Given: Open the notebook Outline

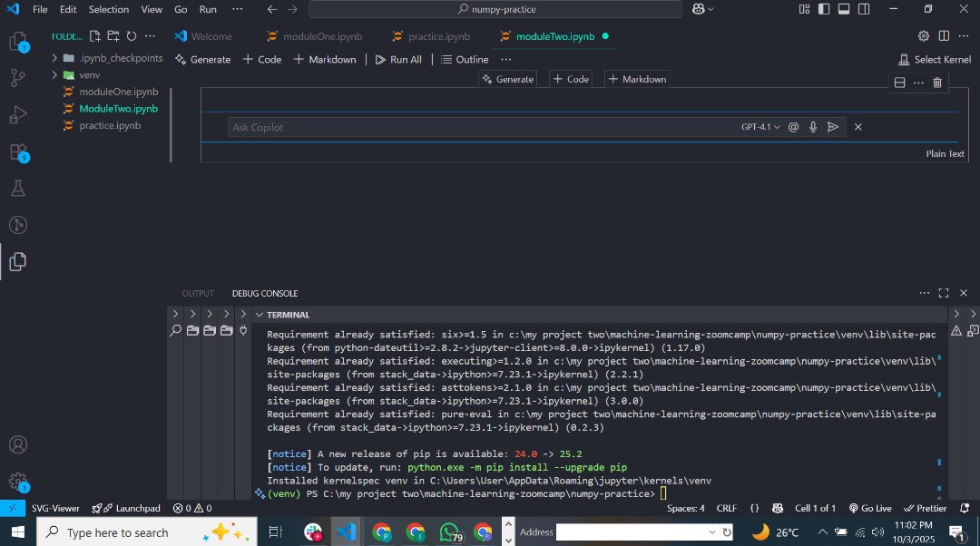Looking at the screenshot, I should (465, 59).
